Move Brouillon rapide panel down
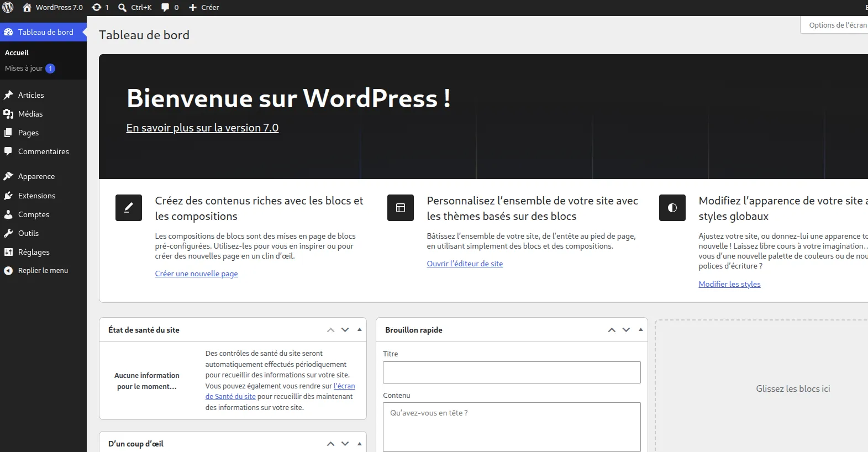 [626, 330]
